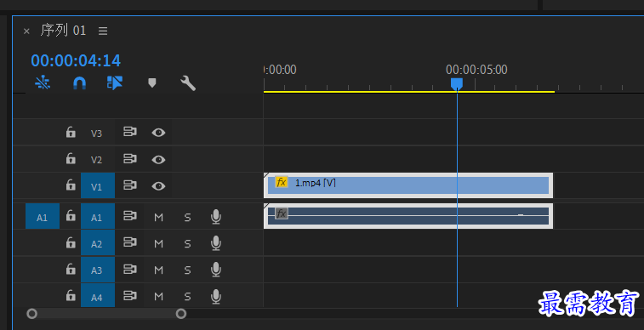Click fx badge on 1.mp4 video clip

[282, 182]
